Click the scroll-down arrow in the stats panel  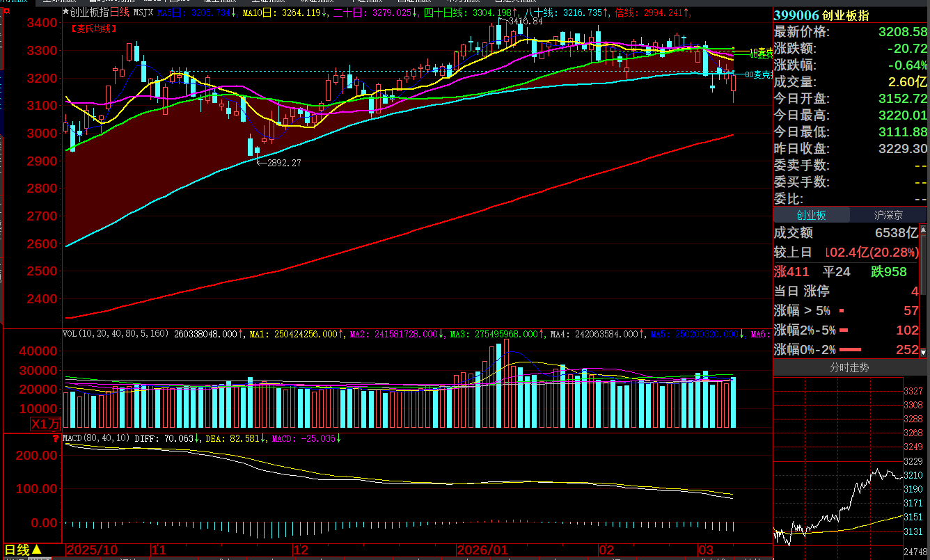[x=923, y=353]
